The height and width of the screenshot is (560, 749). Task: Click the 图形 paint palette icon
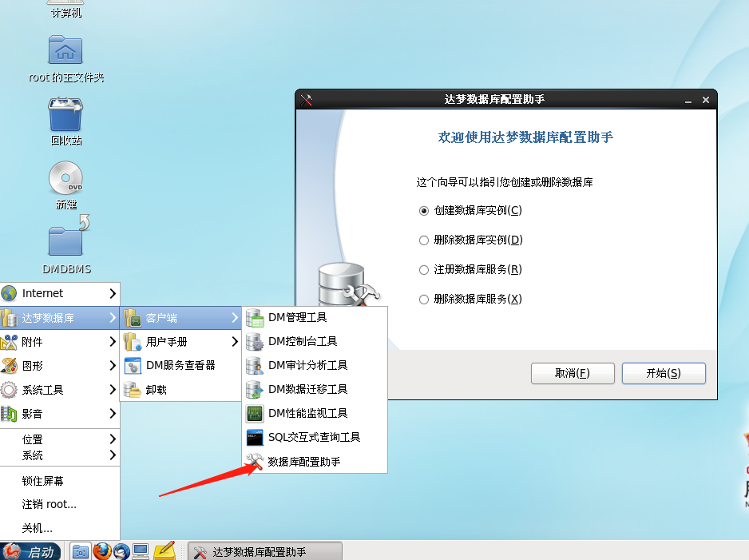(9, 366)
